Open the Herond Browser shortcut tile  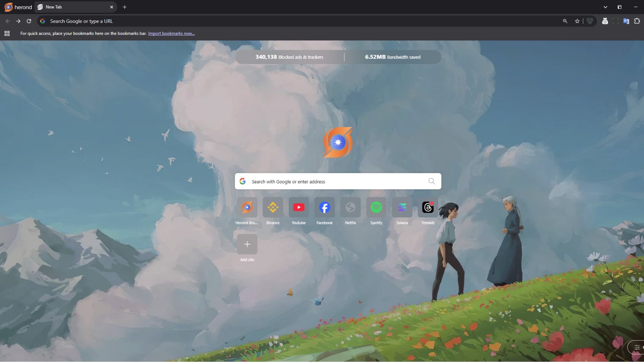[247, 207]
